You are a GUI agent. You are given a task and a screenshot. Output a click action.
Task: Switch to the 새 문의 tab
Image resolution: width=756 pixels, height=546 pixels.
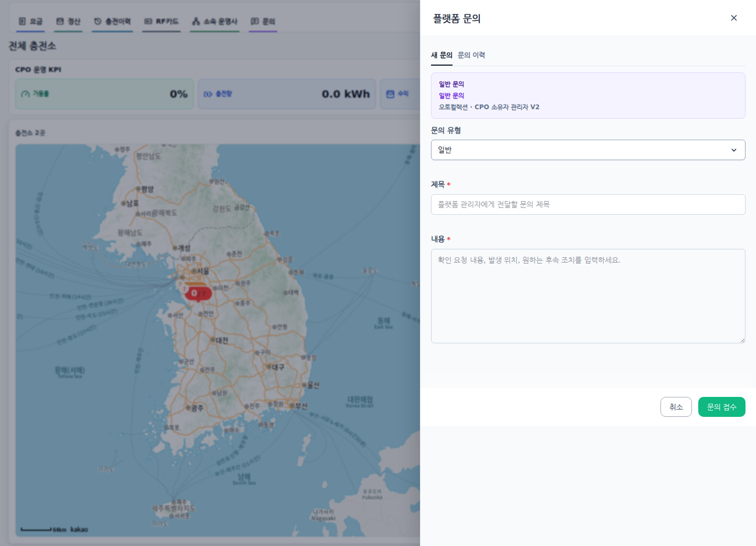pyautogui.click(x=442, y=55)
